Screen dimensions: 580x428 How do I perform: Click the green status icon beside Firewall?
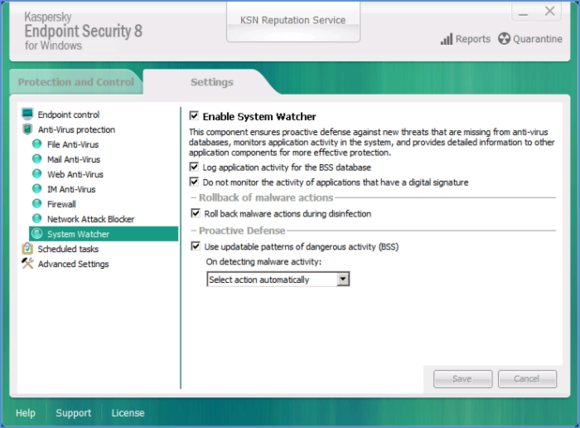click(37, 203)
